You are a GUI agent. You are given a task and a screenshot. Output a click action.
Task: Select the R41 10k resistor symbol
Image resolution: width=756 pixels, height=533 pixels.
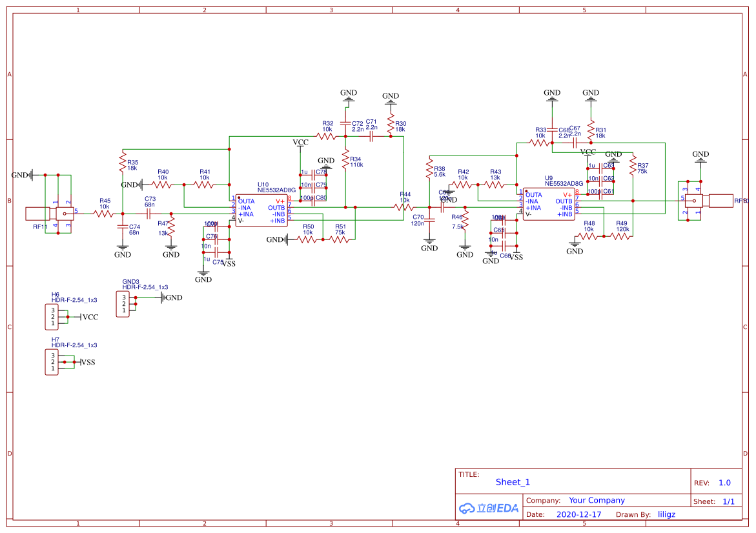click(x=203, y=185)
